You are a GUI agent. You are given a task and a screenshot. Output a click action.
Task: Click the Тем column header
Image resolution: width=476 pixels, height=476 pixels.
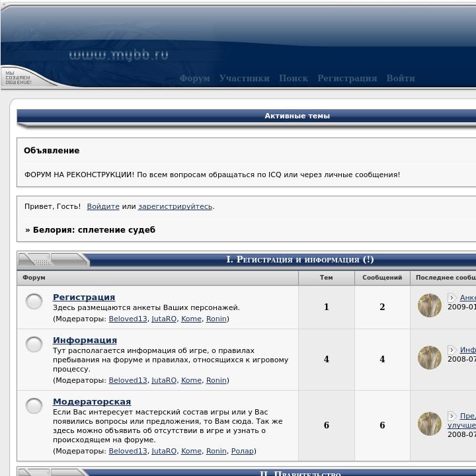pos(327,278)
